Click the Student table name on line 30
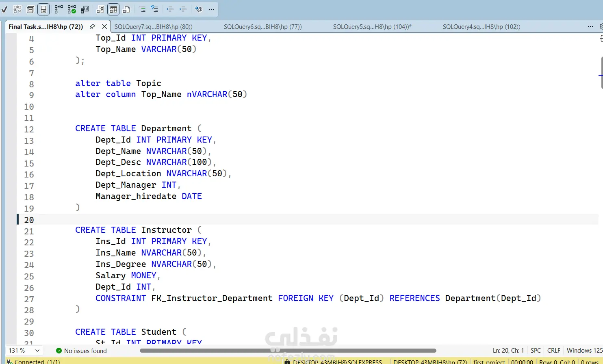Screen dimensions: 603x364 (x=159, y=332)
